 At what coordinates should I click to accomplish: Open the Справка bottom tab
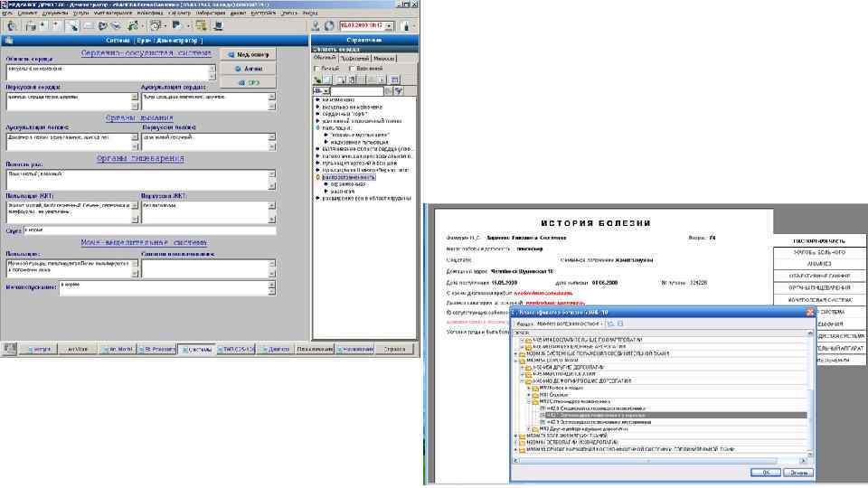click(x=394, y=349)
